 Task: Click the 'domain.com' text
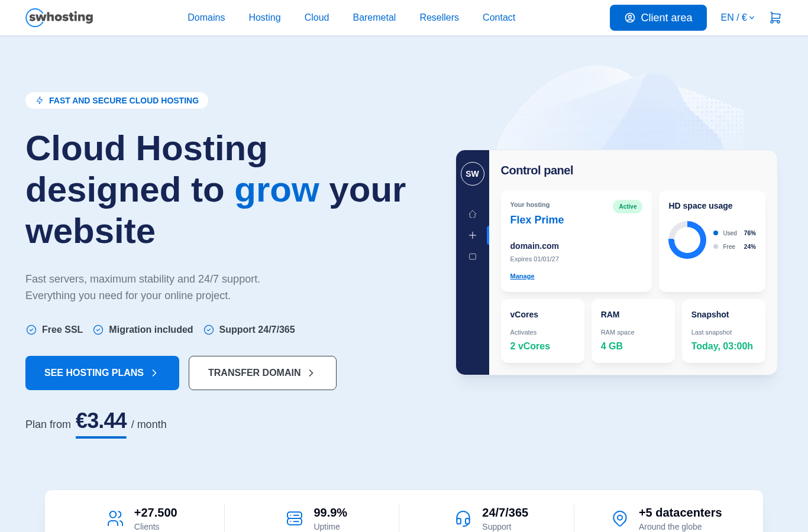click(535, 246)
